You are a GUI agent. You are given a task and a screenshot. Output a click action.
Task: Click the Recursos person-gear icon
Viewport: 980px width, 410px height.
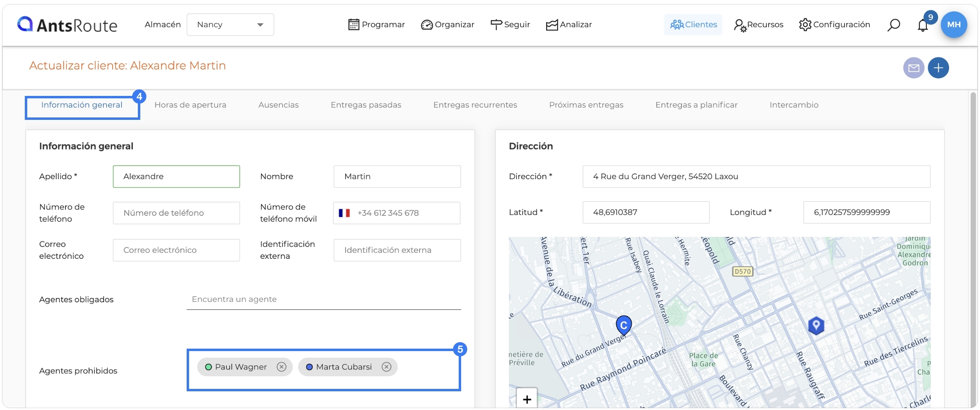pyautogui.click(x=740, y=25)
